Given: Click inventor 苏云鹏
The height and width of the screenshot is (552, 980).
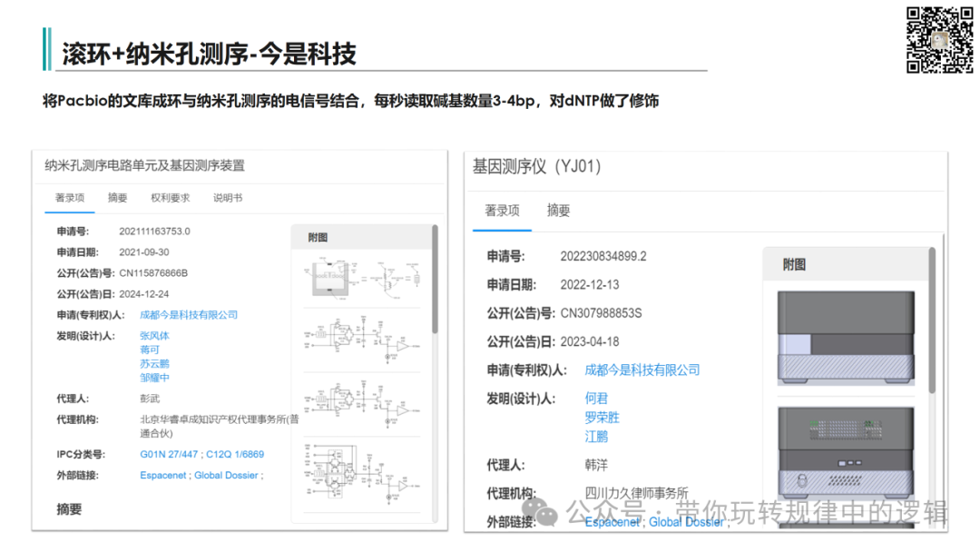Looking at the screenshot, I should tap(154, 363).
